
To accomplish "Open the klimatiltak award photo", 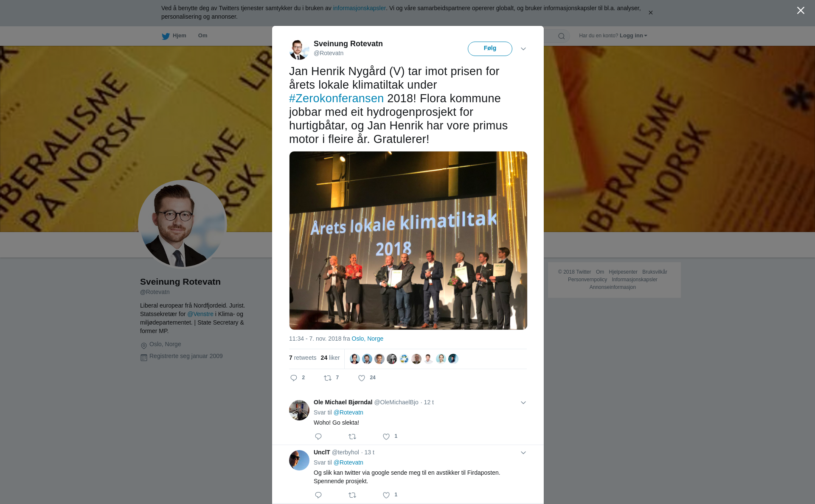I will (408, 241).
